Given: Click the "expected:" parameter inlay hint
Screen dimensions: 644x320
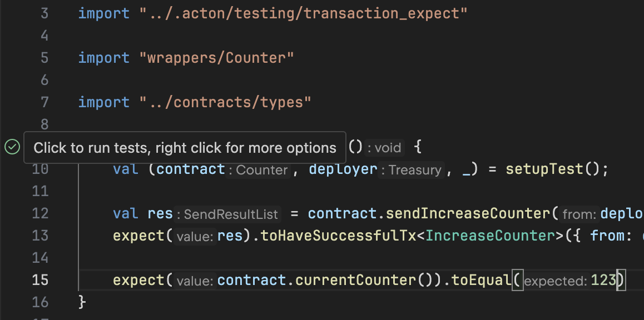Looking at the screenshot, I should click(556, 281).
